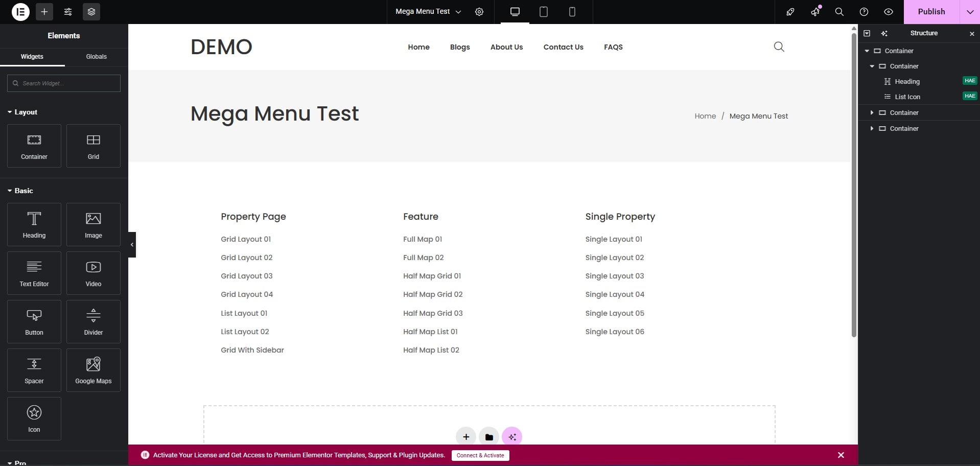Preview changes with the eye icon
Viewport: 980px width, 466px height.
coord(889,12)
